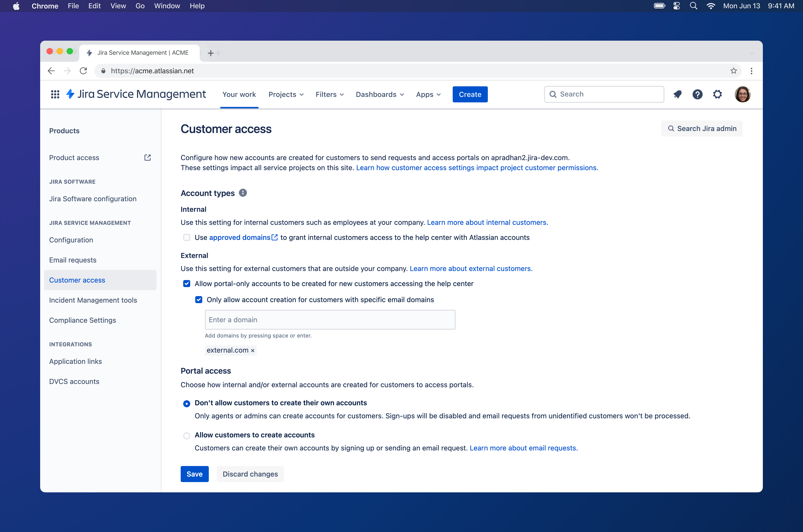Expand the Chrome tab list chevron
803x532 pixels.
(752, 53)
